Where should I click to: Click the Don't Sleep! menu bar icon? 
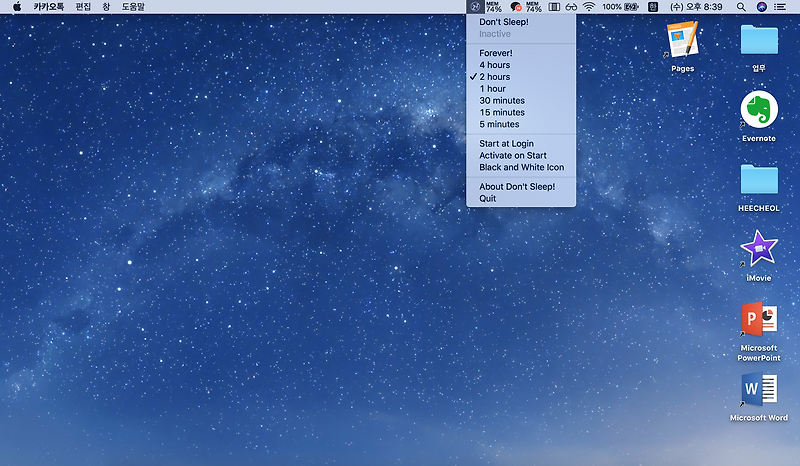[475, 7]
